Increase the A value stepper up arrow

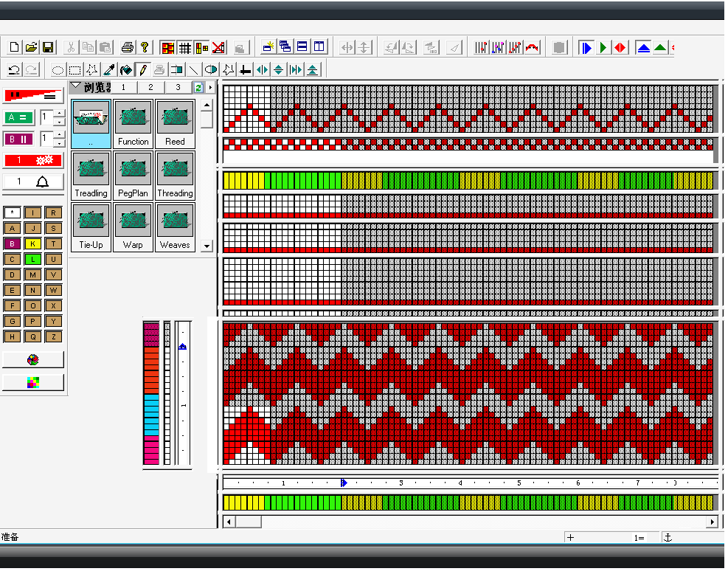60,113
